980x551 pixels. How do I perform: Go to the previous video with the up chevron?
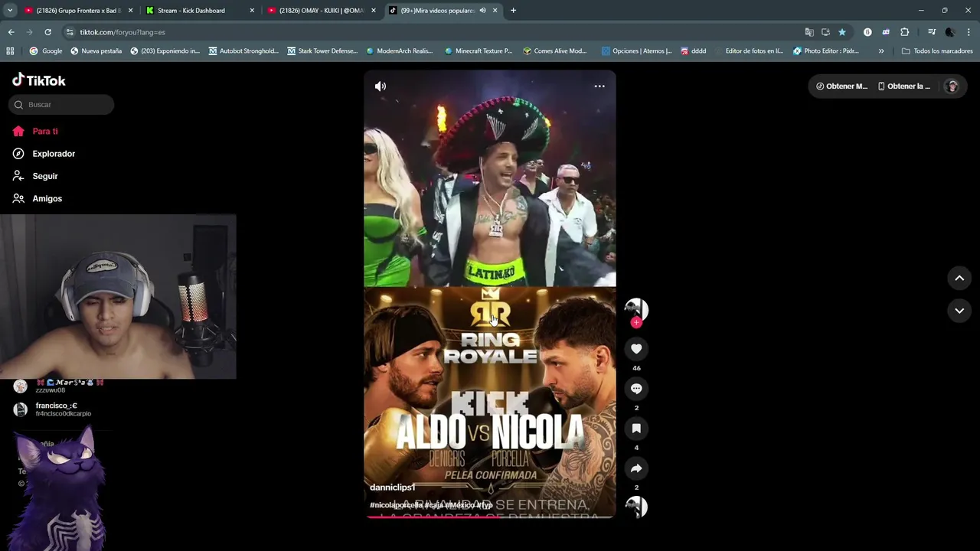[959, 279]
